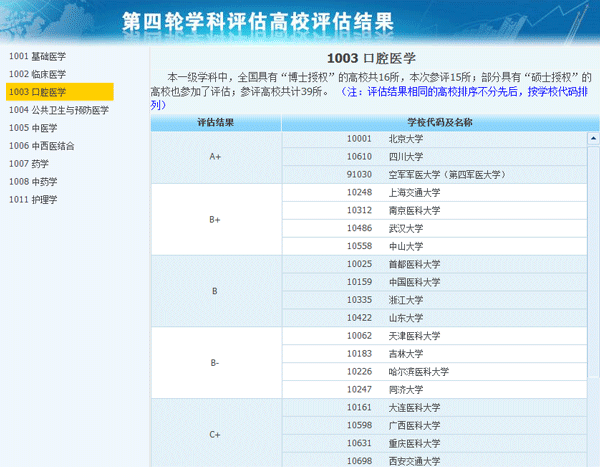Screen dimensions: 600x468
Task: Go to 1005 中医学 subject
Action: [33, 128]
